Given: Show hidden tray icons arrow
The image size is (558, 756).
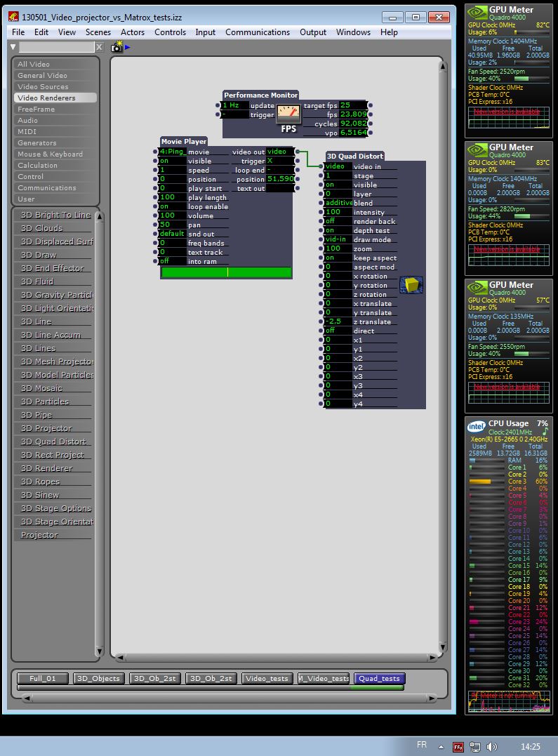Looking at the screenshot, I should coord(441,747).
